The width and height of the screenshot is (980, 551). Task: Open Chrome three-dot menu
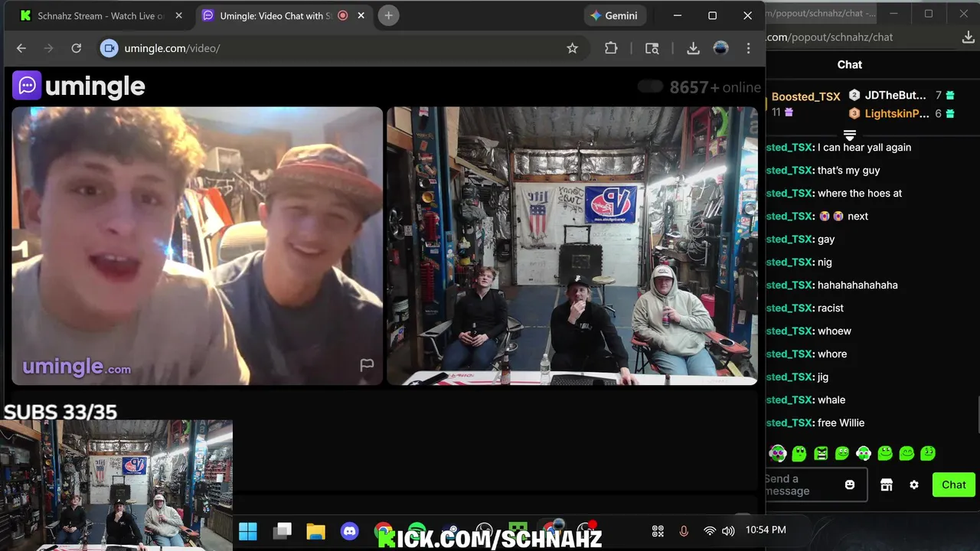click(748, 48)
